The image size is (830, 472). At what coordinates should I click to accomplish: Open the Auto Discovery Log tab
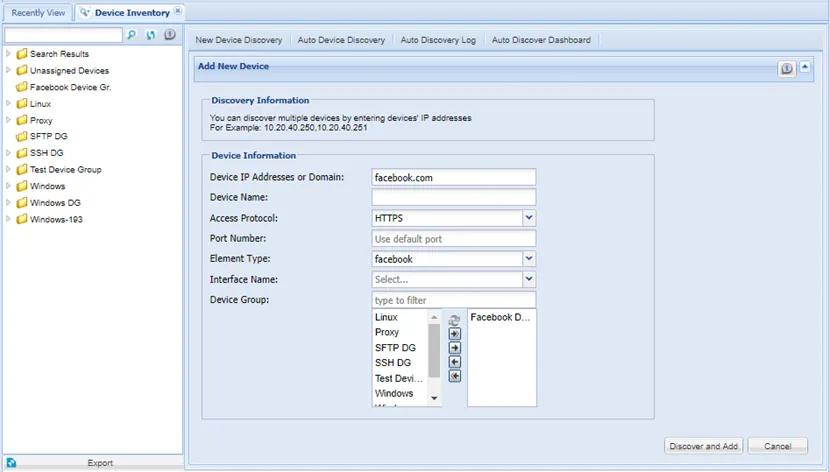(x=438, y=40)
